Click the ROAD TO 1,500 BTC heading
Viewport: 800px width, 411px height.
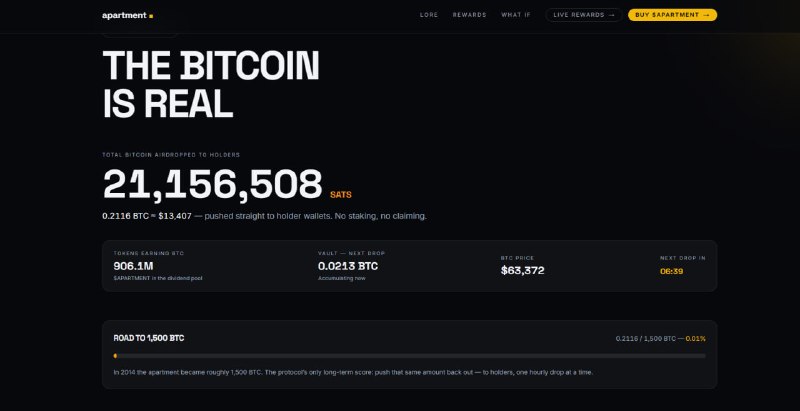coord(149,338)
